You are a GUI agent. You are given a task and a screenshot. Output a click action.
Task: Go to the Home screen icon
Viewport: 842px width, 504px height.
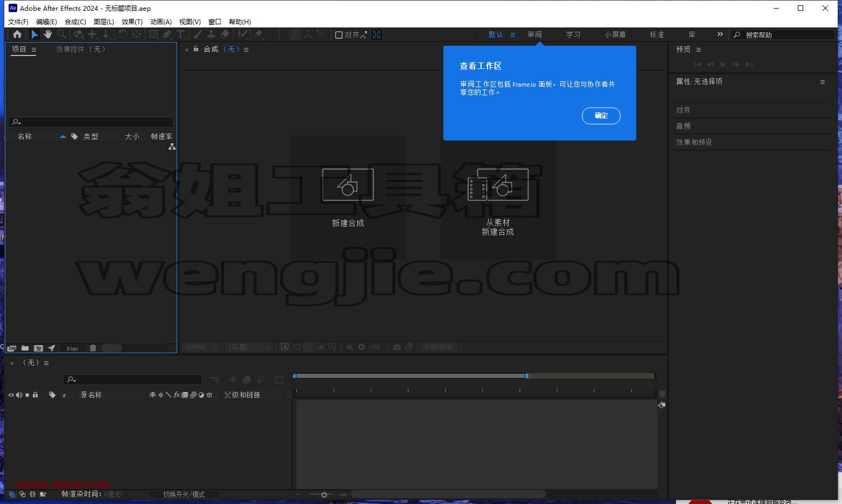coord(17,34)
